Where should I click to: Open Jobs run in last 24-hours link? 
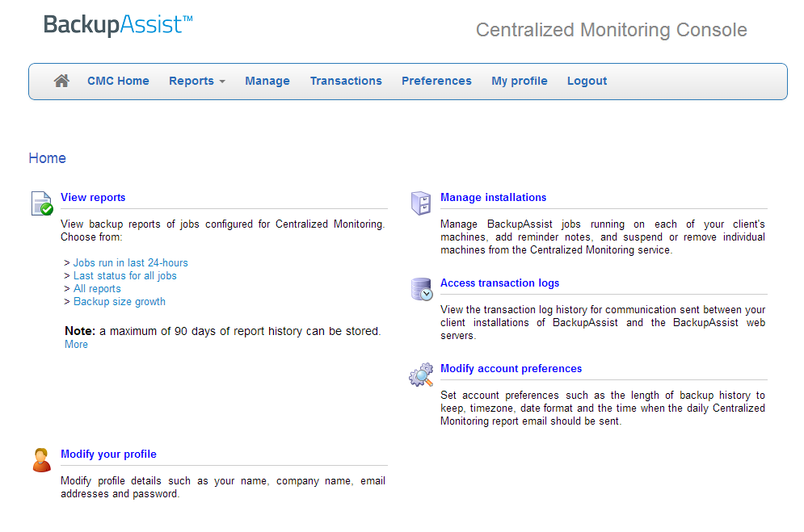[x=131, y=262]
